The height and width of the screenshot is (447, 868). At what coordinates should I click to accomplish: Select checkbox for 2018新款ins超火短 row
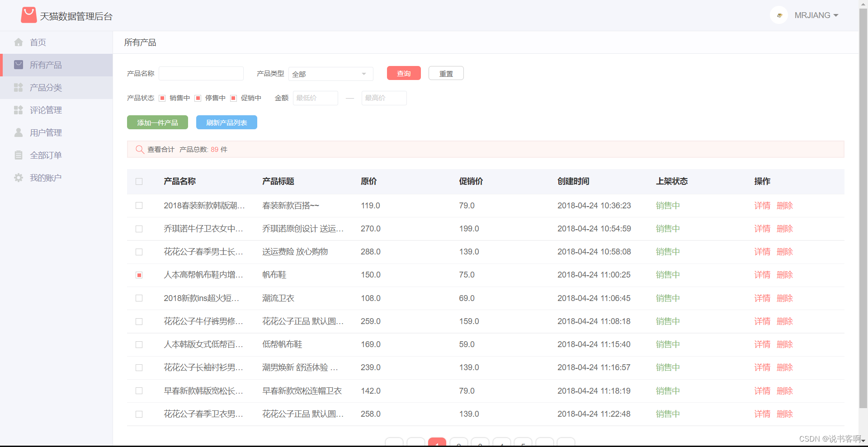click(x=139, y=298)
